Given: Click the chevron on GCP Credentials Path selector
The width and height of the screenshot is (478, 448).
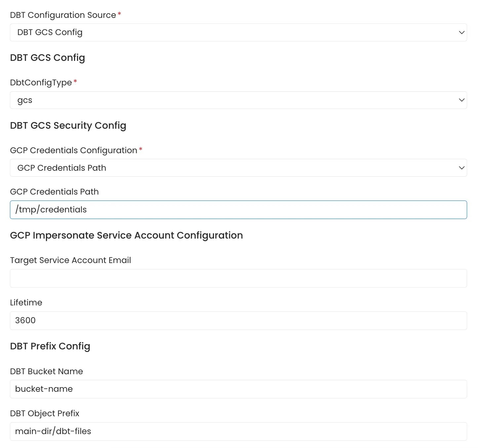Looking at the screenshot, I should pos(461,168).
